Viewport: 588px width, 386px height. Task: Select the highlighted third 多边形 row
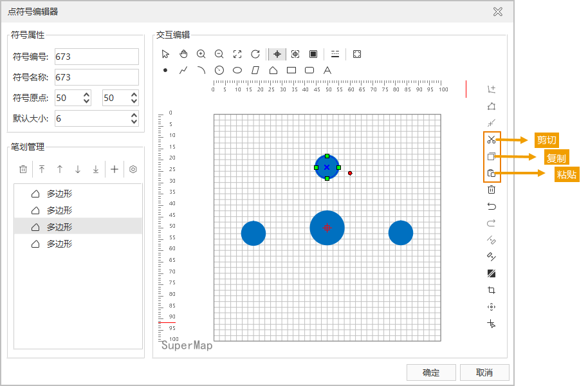coord(78,227)
